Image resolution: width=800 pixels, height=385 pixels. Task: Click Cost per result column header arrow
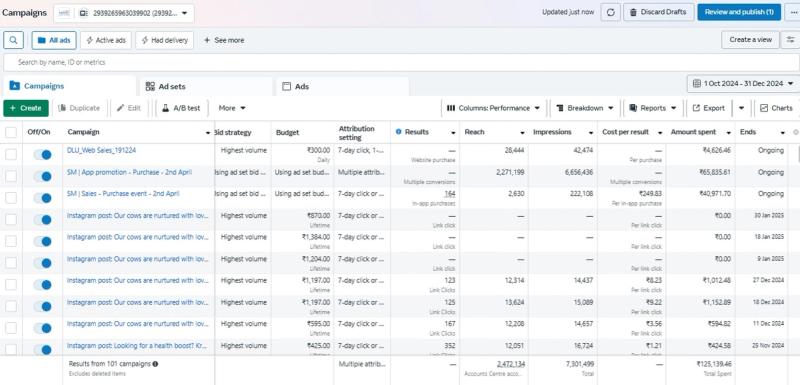click(660, 133)
